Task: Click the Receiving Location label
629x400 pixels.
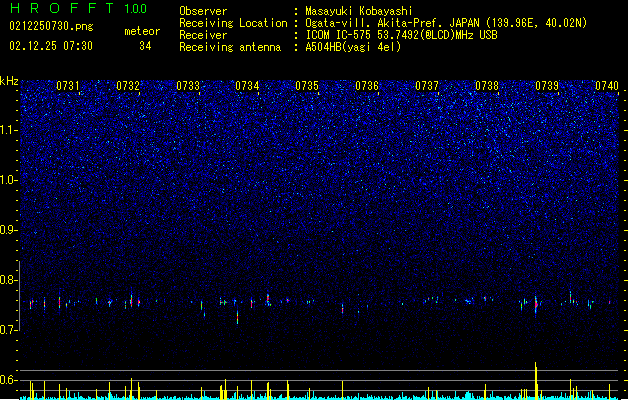Action: click(233, 23)
